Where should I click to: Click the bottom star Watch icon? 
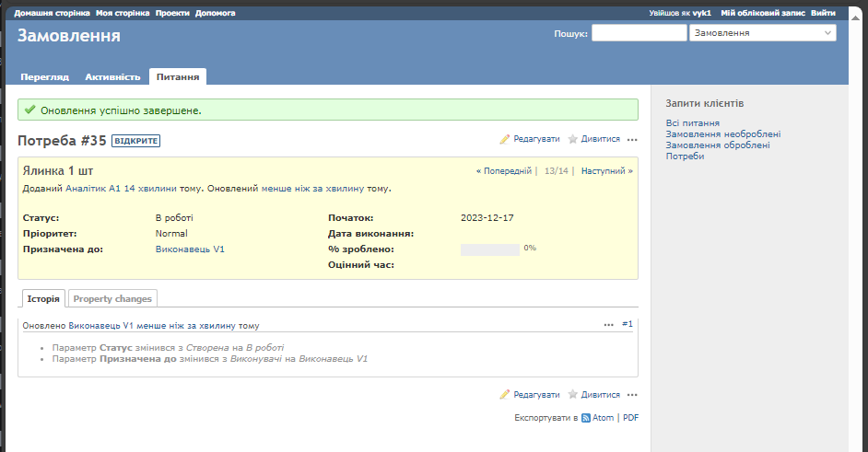[572, 394]
